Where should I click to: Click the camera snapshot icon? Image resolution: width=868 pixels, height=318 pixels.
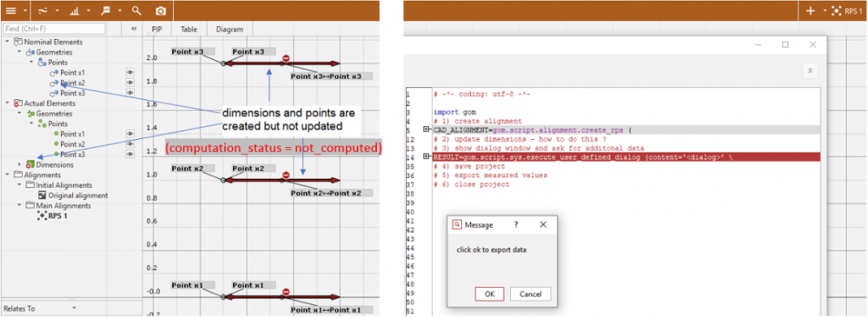click(x=161, y=10)
